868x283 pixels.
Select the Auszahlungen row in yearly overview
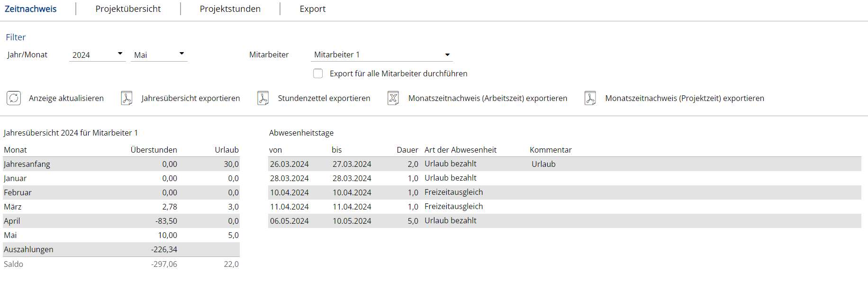click(121, 249)
